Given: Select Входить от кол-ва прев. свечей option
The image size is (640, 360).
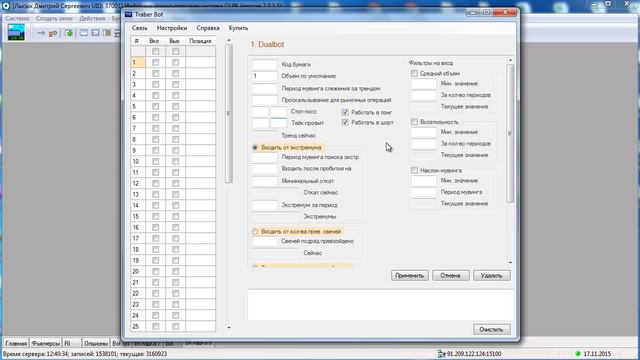Looking at the screenshot, I should pyautogui.click(x=255, y=231).
